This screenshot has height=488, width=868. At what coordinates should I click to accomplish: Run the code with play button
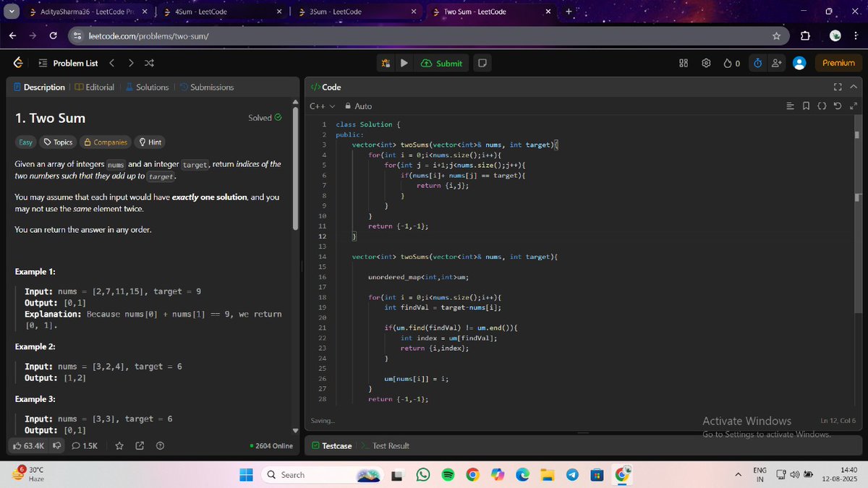(x=404, y=63)
